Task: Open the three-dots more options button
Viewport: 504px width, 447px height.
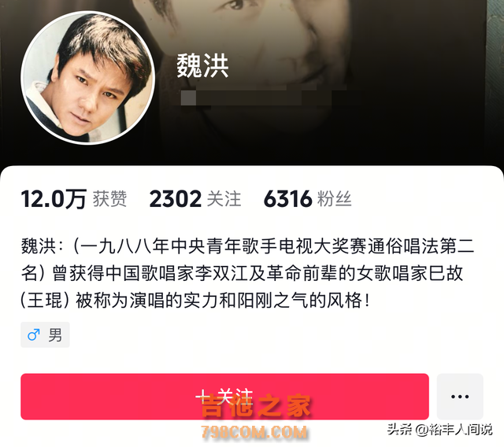Action: 460,397
